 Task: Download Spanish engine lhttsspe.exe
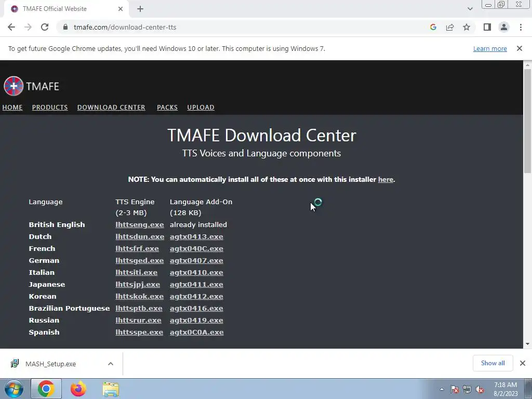pyautogui.click(x=139, y=332)
